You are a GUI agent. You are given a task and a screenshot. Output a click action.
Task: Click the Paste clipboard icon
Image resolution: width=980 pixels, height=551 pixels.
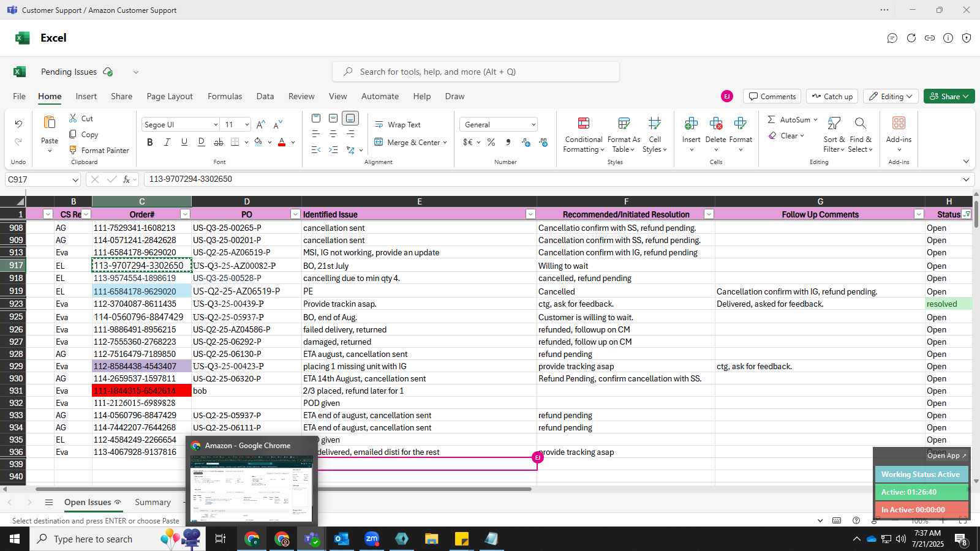point(50,122)
